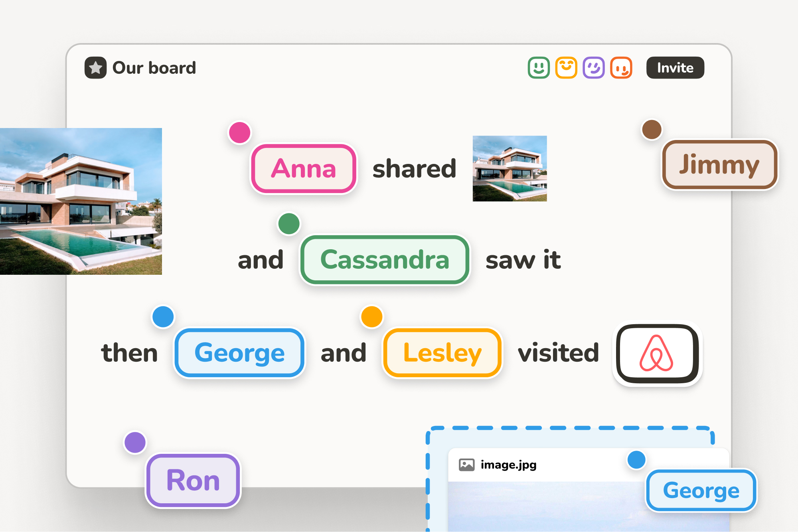Click the image.jpg file name
Screen dimensions: 798x532
tap(508, 465)
